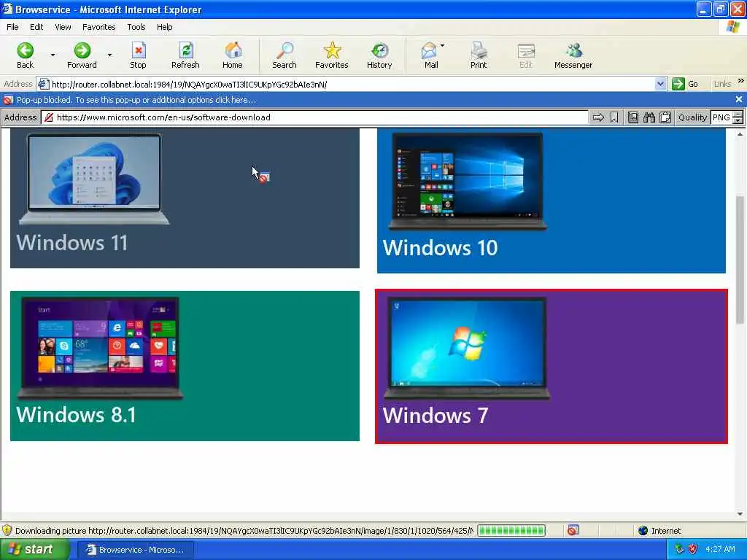This screenshot has width=747, height=560.
Task: Open the View menu
Action: pos(63,27)
